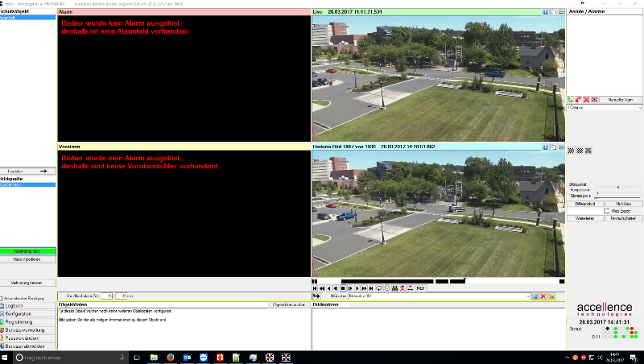The image size is (644, 364).
Task: Toggle the loop playback icon
Action: click(378, 288)
